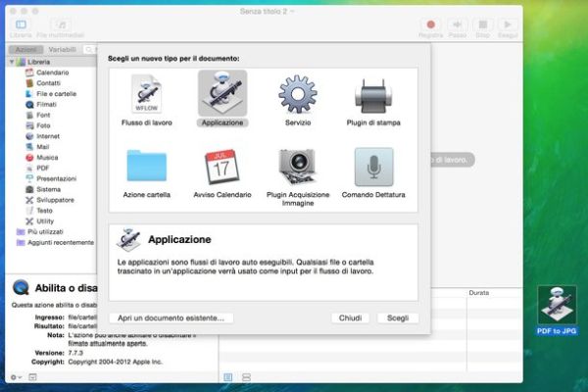Select Plugin Acquisizione Immagine icon
588x392 pixels.
pyautogui.click(x=297, y=167)
